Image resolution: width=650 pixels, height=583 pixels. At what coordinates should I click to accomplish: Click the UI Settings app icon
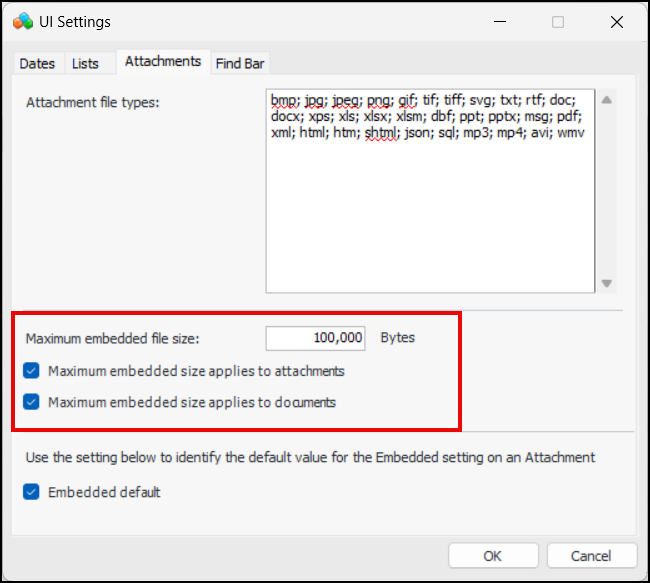click(22, 22)
